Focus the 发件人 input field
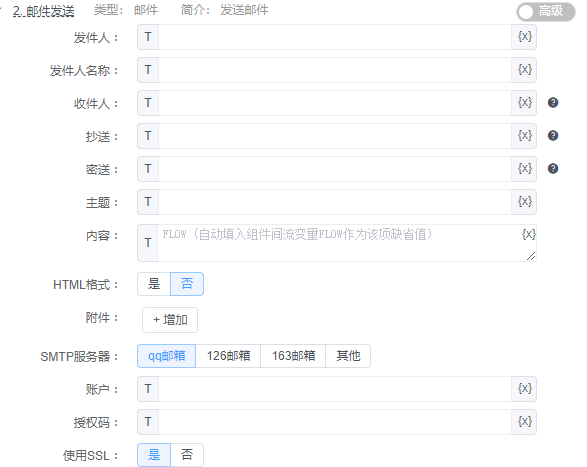This screenshot has width=587, height=467. 335,37
